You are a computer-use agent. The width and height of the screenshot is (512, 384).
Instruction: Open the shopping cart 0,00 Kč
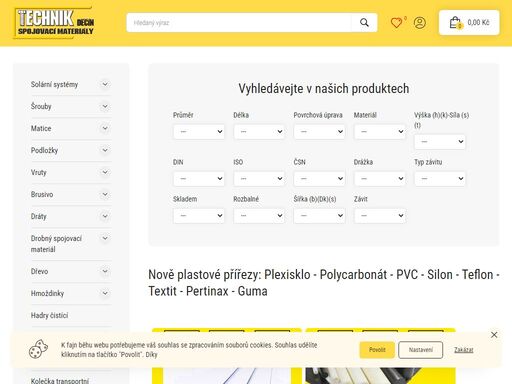pos(469,23)
